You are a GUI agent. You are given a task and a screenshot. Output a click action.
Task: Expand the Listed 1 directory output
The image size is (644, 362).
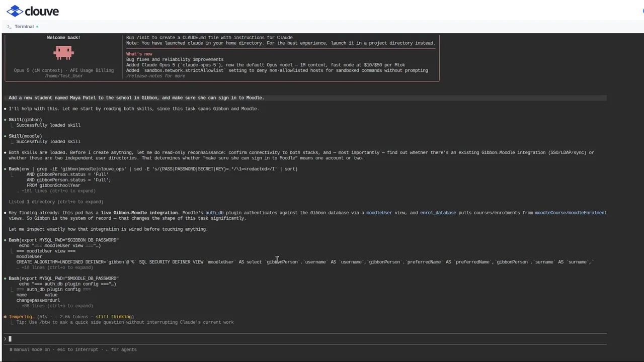(x=56, y=202)
